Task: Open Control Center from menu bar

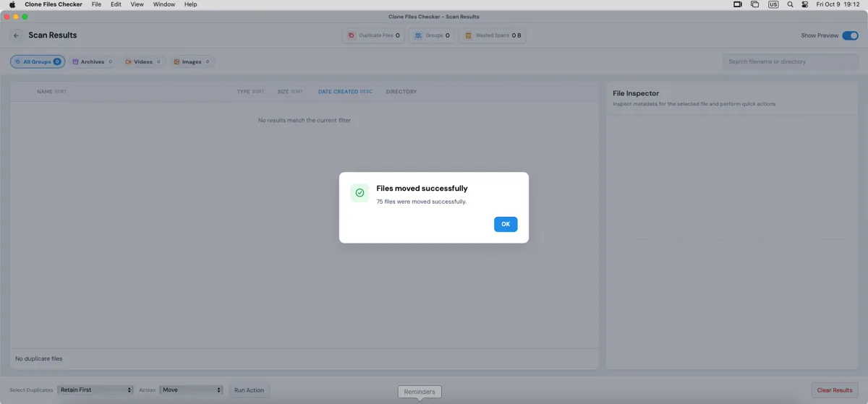Action: (805, 4)
